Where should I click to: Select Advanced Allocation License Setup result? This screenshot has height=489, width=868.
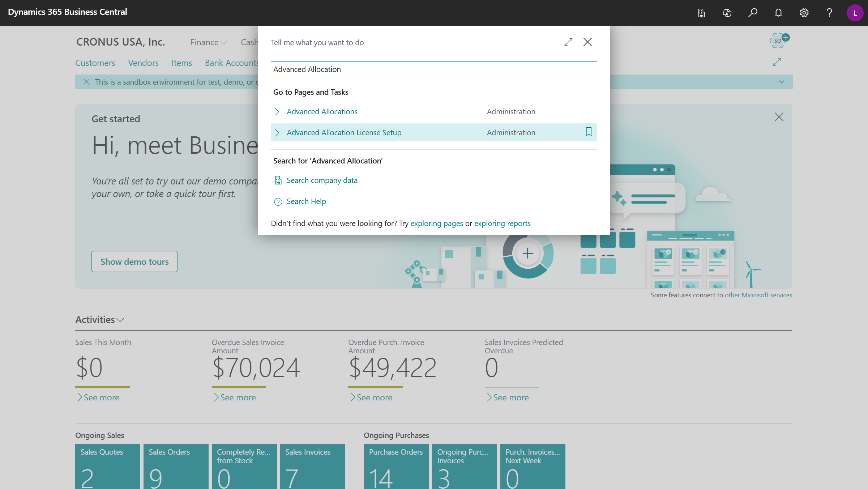[x=344, y=133]
